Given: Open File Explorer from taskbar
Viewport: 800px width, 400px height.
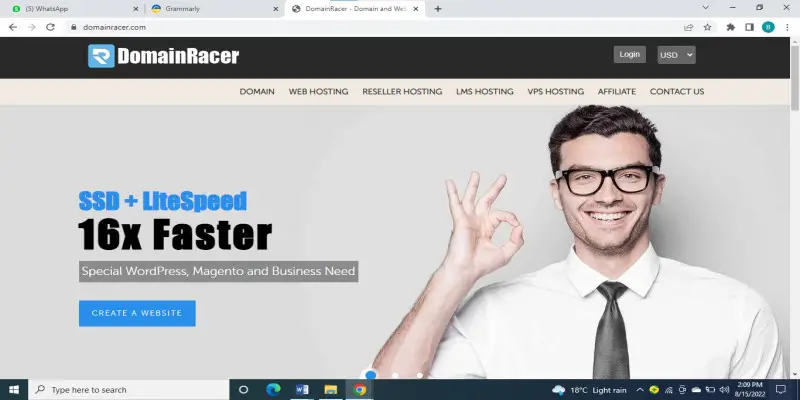Looking at the screenshot, I should (331, 390).
